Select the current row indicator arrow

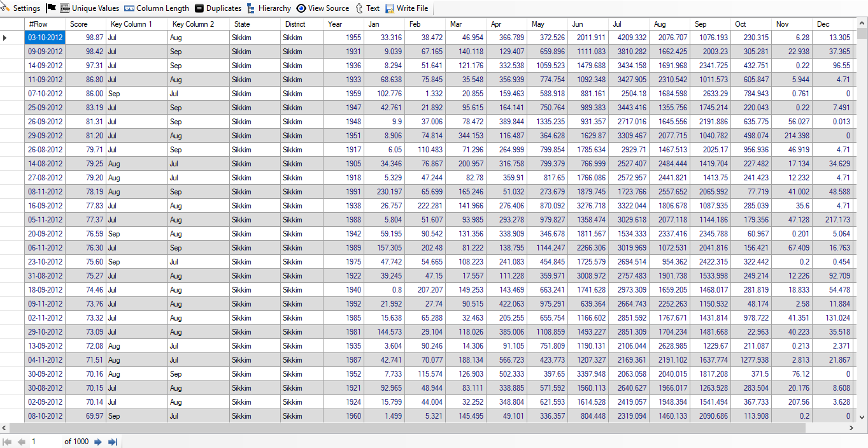[x=6, y=38]
